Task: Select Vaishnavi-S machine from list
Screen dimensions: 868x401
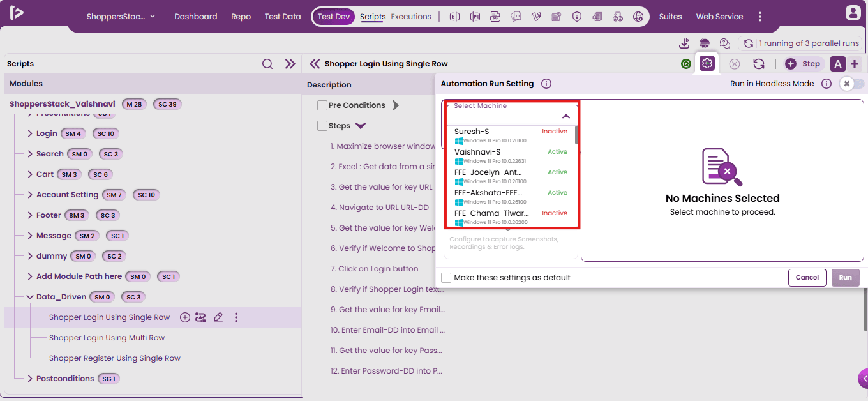Action: 511,156
